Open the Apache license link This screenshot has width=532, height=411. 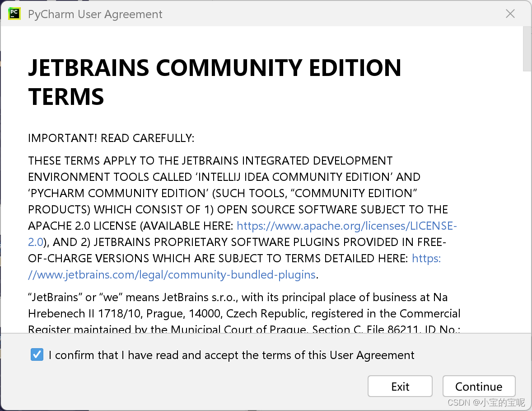point(346,226)
